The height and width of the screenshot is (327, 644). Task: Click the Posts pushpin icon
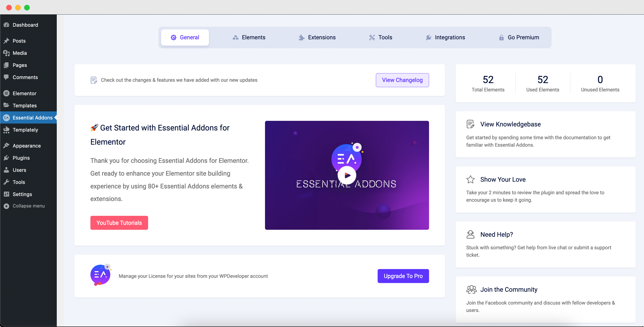[6, 41]
